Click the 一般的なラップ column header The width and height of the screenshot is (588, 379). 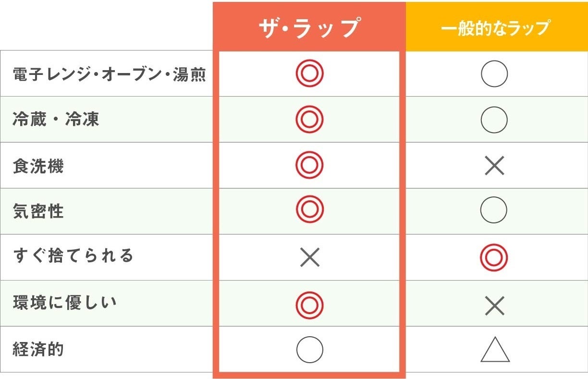tap(495, 28)
